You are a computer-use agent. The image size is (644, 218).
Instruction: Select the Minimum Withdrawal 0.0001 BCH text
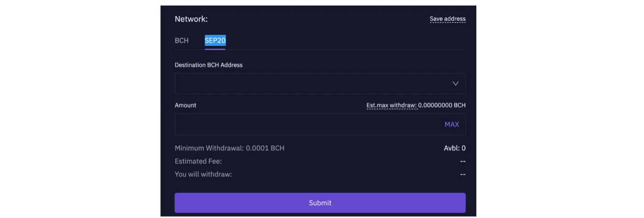[x=230, y=148]
